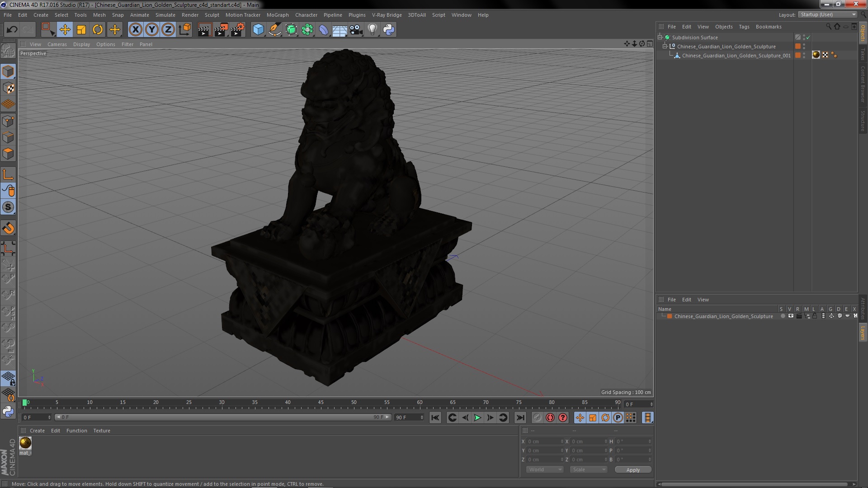Toggle layer solo dot in Layers panel
The width and height of the screenshot is (868, 488).
pyautogui.click(x=783, y=316)
